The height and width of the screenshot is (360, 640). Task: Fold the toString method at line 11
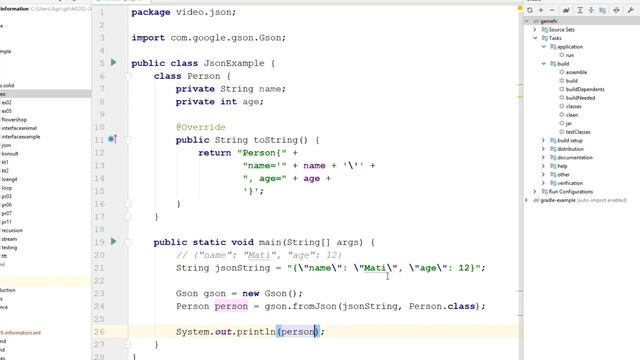(128, 140)
